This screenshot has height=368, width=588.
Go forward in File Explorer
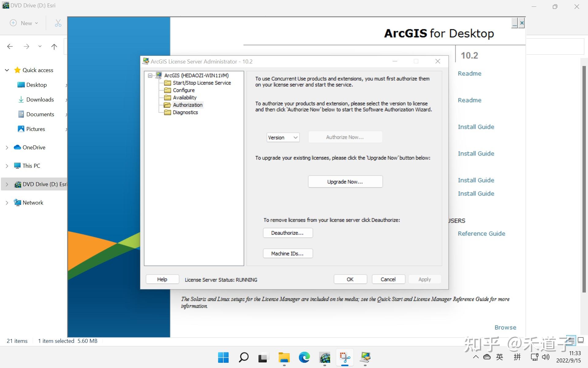26,46
